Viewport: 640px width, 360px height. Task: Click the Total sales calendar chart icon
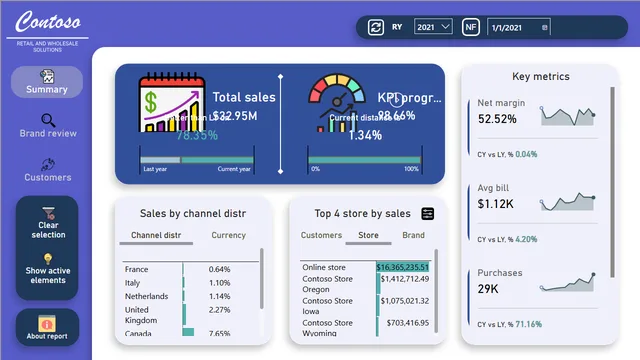click(x=171, y=103)
